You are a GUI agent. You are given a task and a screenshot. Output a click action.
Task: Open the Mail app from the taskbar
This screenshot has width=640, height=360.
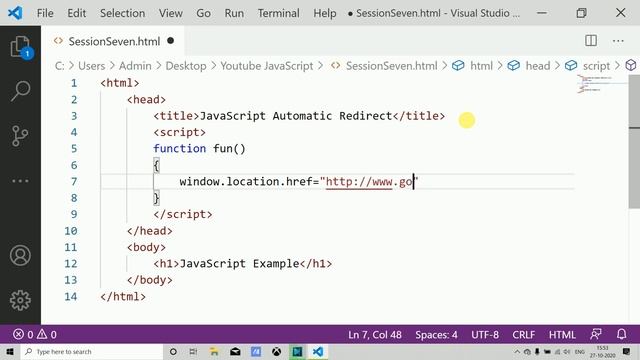[235, 351]
